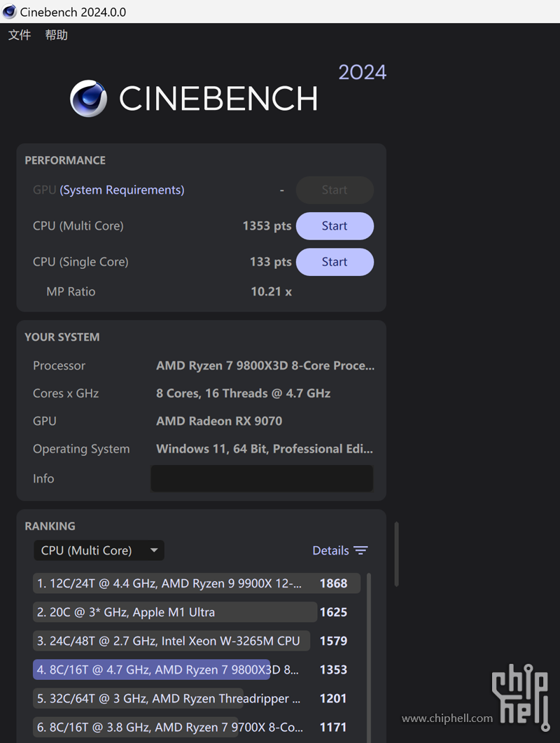
Task: Click the 1625 ranking score
Action: coord(333,612)
